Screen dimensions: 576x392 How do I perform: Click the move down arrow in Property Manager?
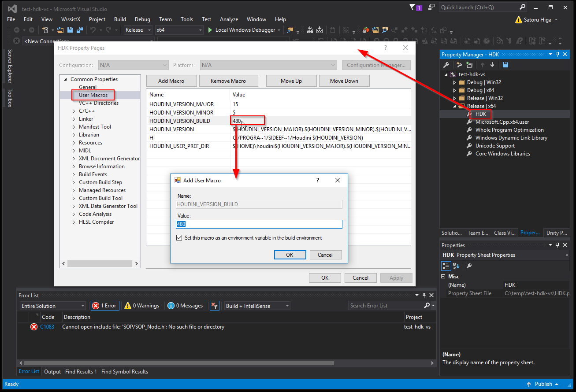coord(492,65)
